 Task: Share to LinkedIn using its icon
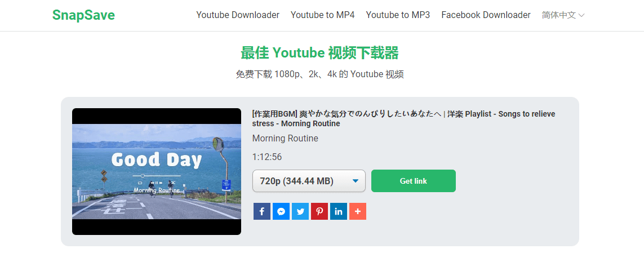[339, 211]
